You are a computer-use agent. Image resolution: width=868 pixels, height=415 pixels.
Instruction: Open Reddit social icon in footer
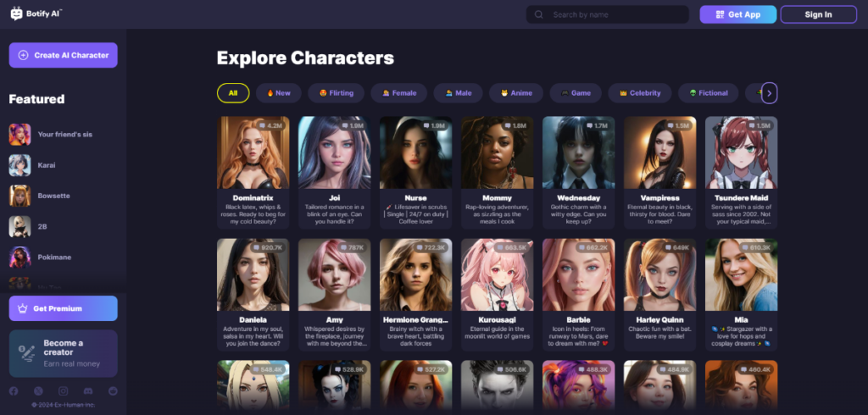[113, 391]
